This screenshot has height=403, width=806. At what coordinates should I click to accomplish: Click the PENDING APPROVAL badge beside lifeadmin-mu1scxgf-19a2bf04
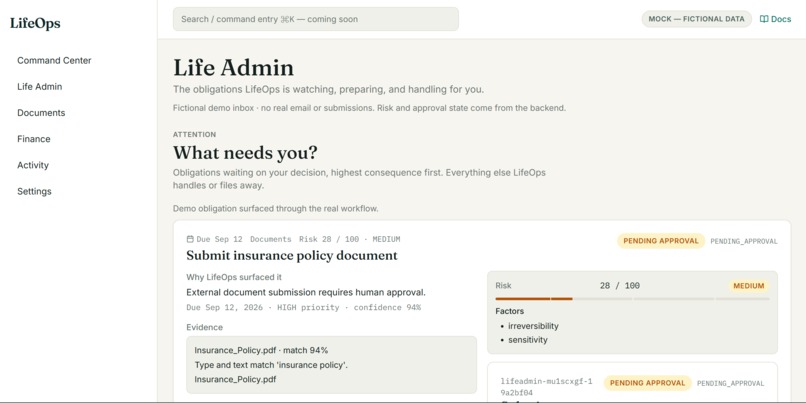[647, 383]
